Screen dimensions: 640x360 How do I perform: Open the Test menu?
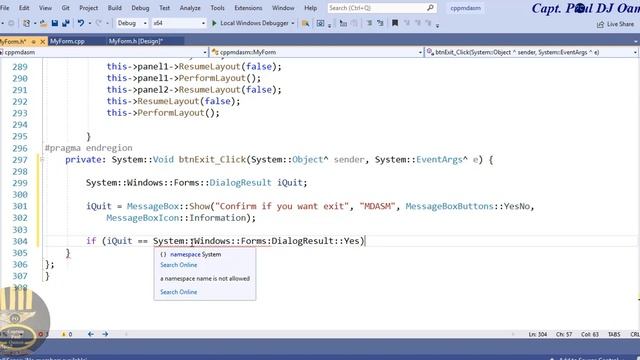click(x=164, y=8)
